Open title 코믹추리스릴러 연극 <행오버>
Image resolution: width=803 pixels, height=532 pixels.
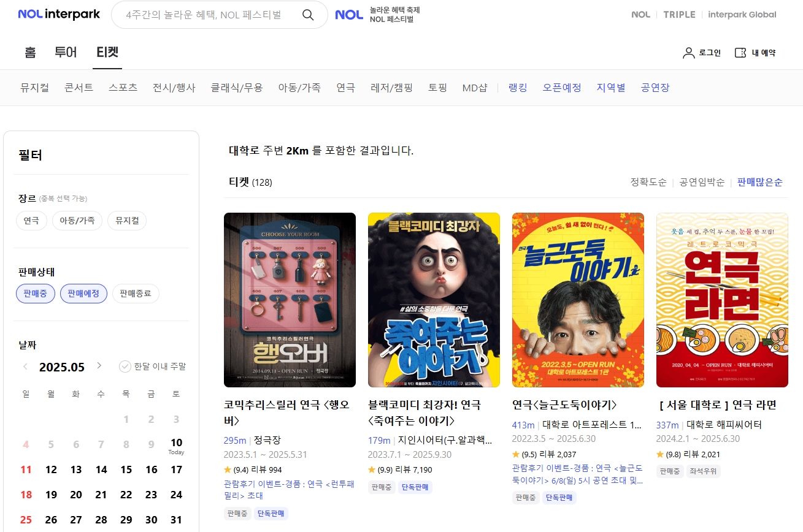pyautogui.click(x=286, y=412)
